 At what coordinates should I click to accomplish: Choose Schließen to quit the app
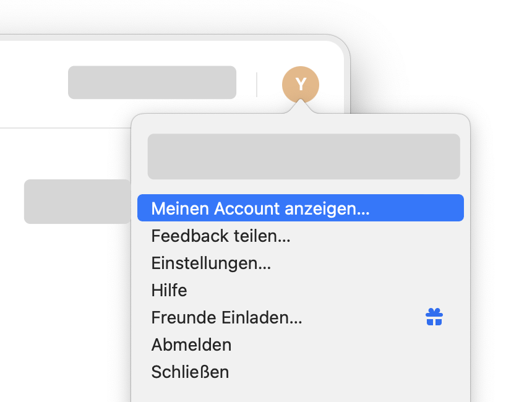(x=300, y=372)
